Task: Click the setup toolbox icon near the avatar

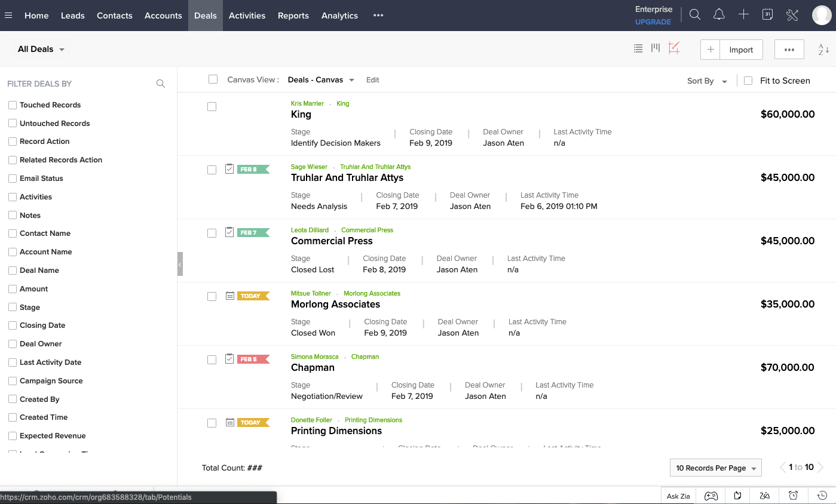Action: click(792, 15)
